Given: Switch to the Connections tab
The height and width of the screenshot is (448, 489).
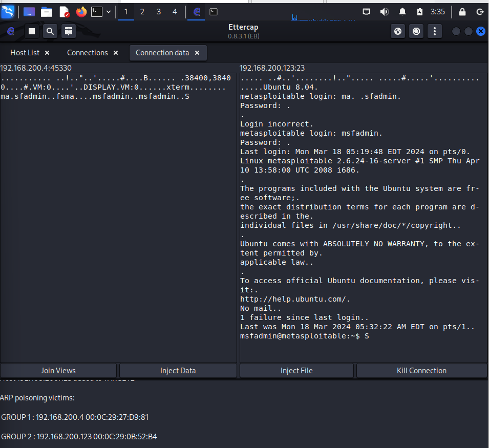Looking at the screenshot, I should pyautogui.click(x=87, y=53).
